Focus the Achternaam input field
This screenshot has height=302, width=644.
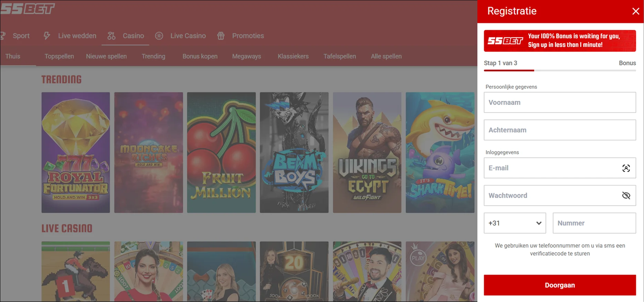tap(560, 130)
